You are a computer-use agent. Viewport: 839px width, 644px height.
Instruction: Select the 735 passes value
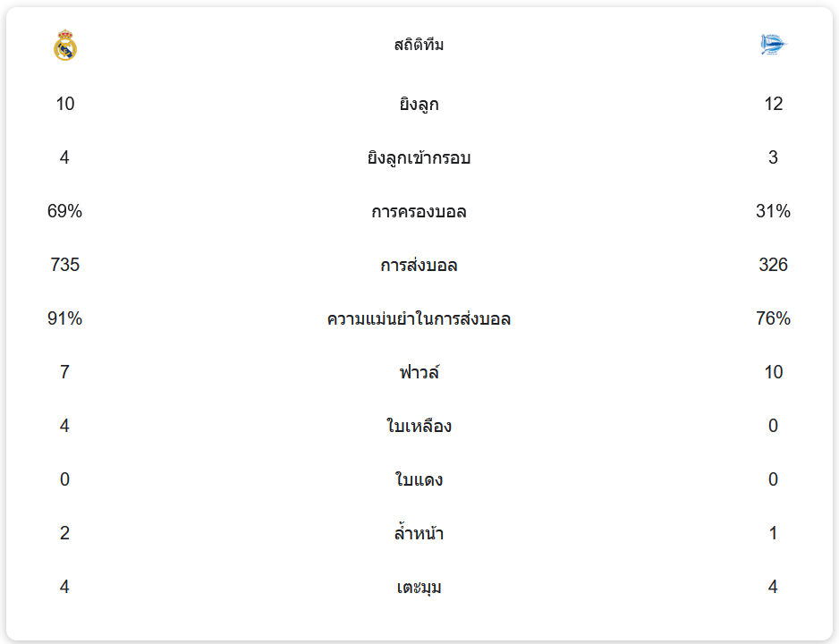65,266
